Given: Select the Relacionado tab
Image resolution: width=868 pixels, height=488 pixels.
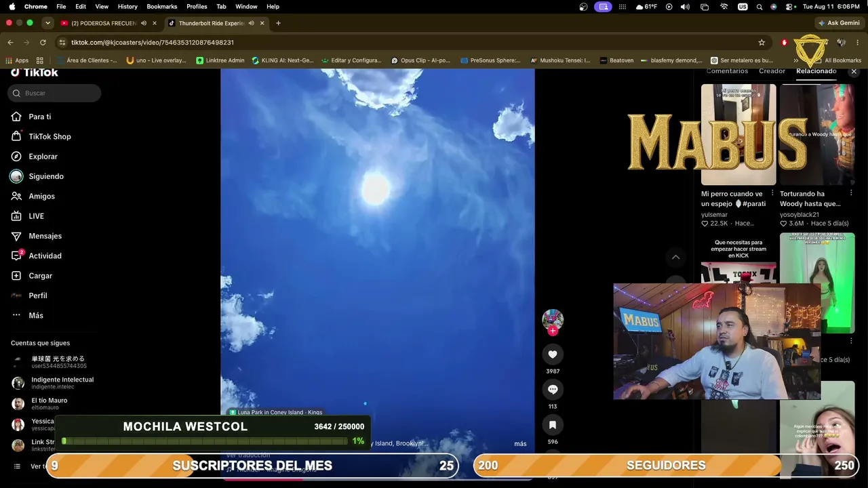Looking at the screenshot, I should [816, 71].
